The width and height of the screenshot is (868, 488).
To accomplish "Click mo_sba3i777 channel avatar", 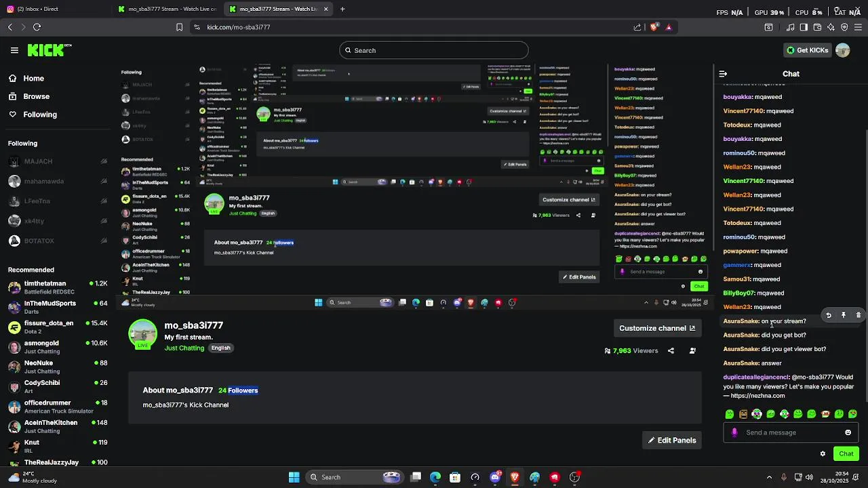I will tap(142, 334).
